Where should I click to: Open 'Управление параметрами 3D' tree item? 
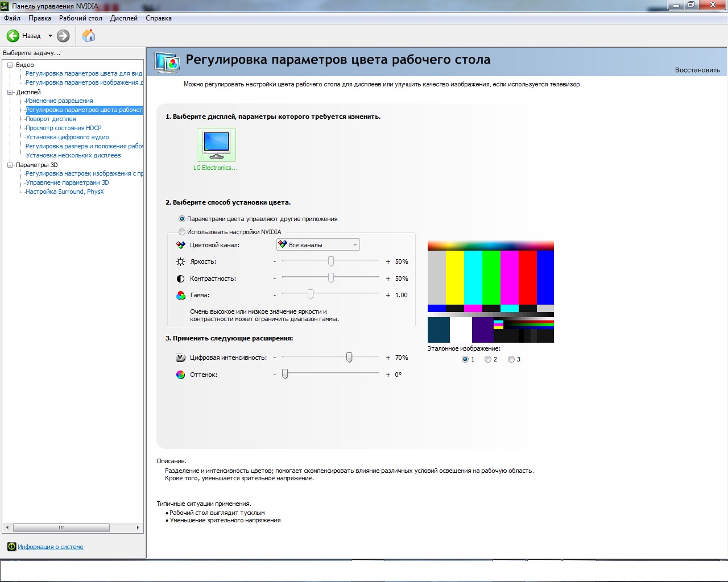pos(67,182)
